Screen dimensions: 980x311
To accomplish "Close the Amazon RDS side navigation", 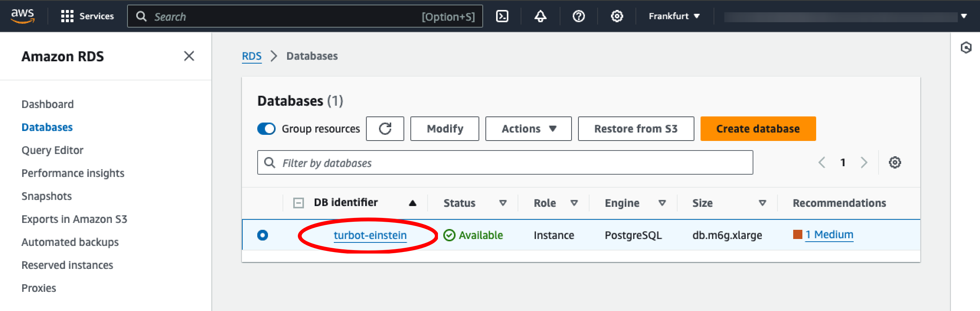I will pos(189,56).
